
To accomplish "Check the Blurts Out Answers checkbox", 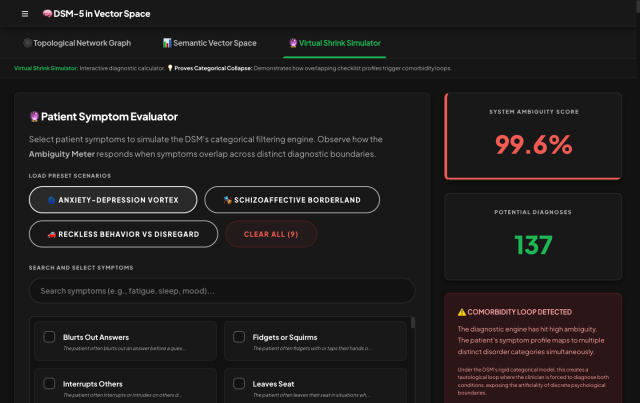I will click(49, 337).
